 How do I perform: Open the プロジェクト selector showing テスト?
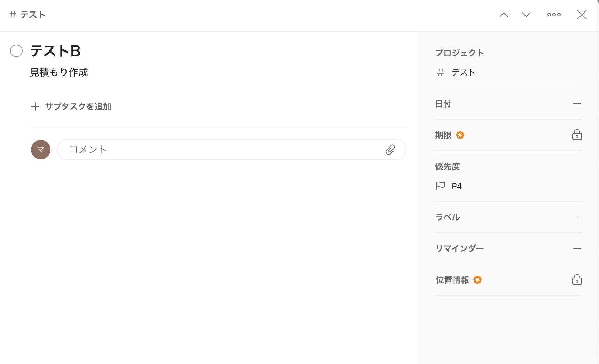(x=464, y=72)
